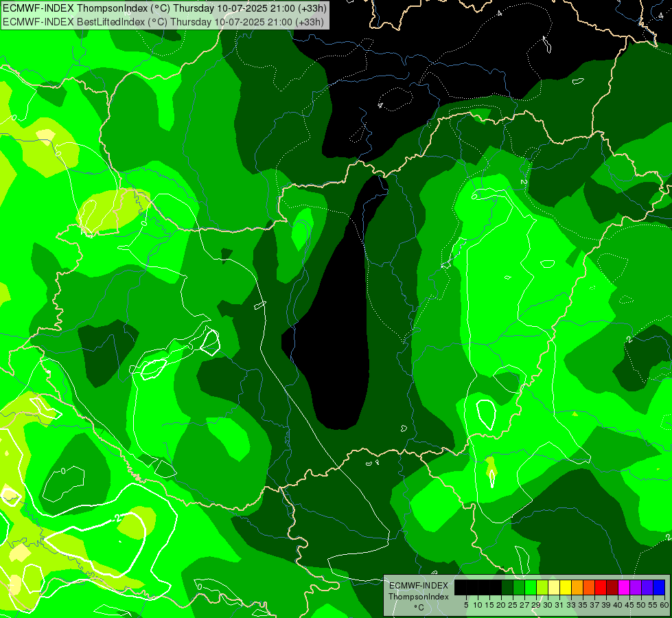Click the legend scale value 50

click(x=640, y=605)
